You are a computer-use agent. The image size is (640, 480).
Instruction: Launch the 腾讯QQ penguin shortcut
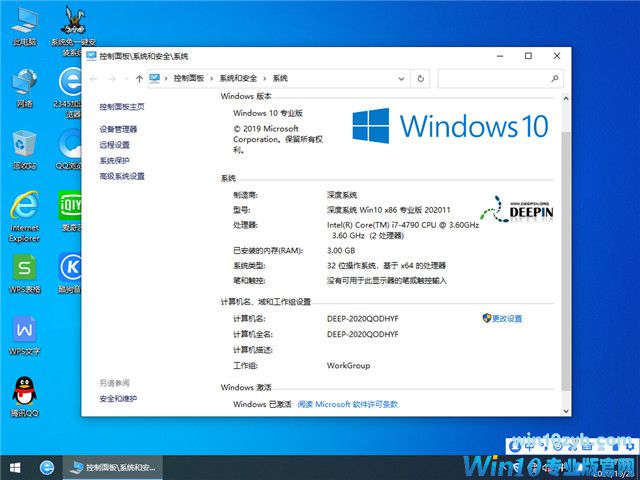point(25,397)
